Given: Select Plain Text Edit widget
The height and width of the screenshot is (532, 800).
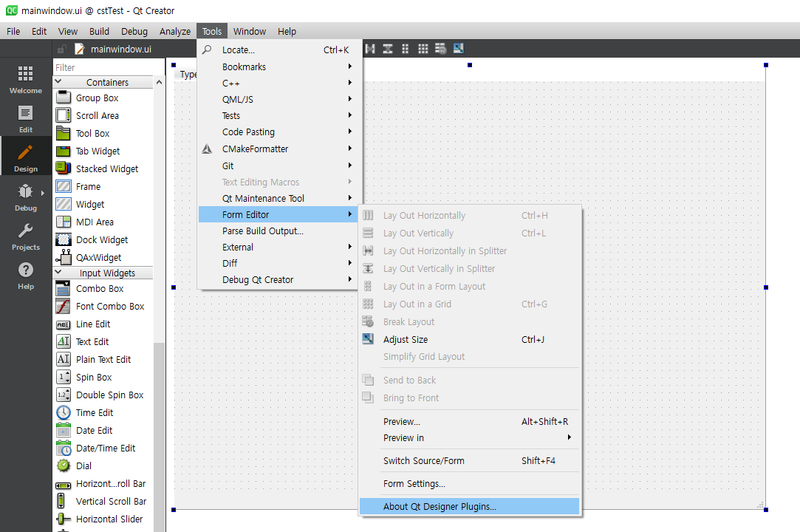Looking at the screenshot, I should 103,359.
